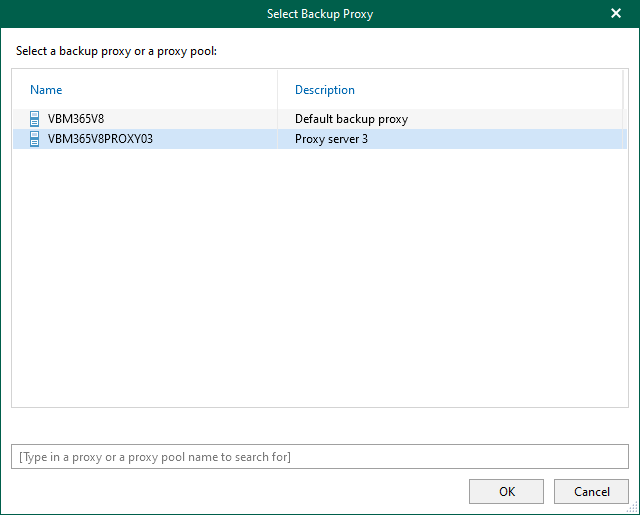
Task: Sort the list by Name column header
Action: pyautogui.click(x=46, y=90)
